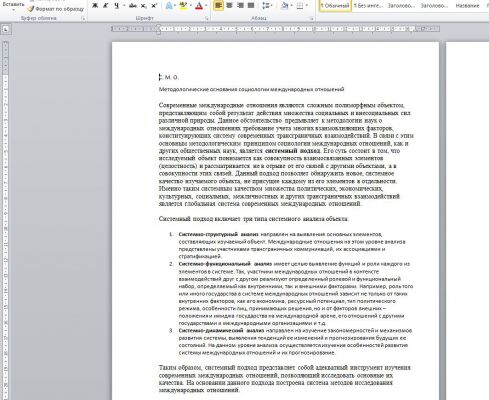Apply the red font color

click(x=199, y=5)
